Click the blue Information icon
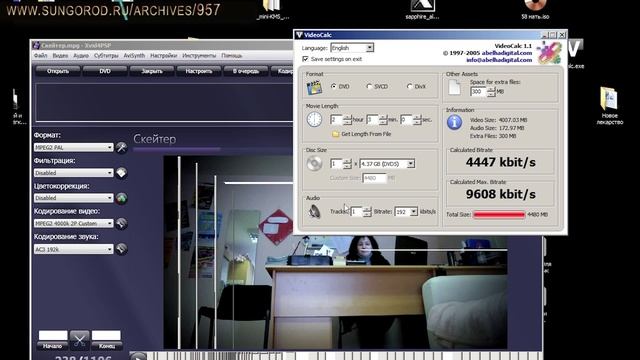The height and width of the screenshot is (360, 640). pyautogui.click(x=454, y=122)
